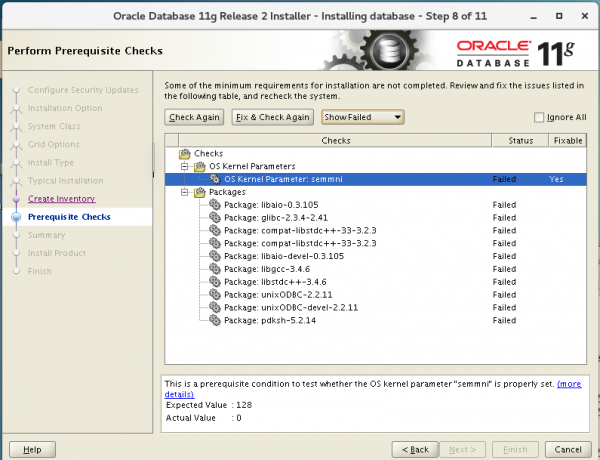Enable the Ignore All checkbox
Viewport: 600px width, 460px height.
(540, 117)
